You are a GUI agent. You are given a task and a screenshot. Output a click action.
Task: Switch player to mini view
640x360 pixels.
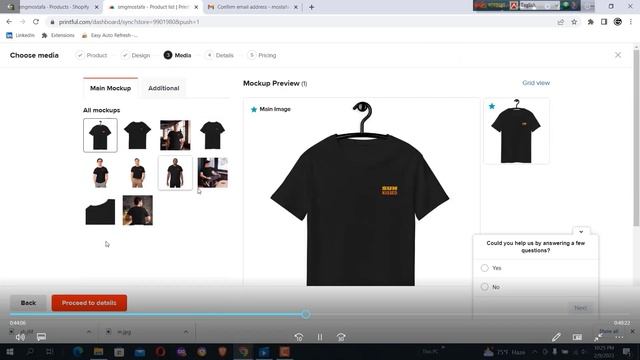tap(577, 337)
